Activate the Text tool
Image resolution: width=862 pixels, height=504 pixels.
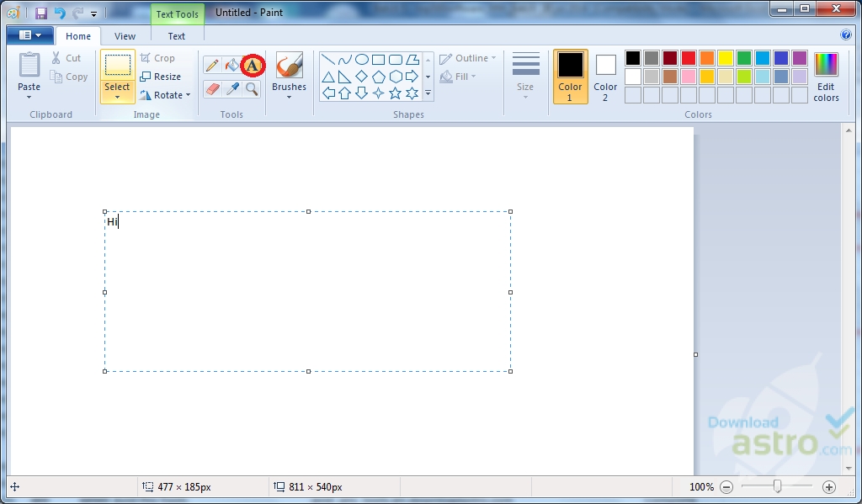[252, 65]
